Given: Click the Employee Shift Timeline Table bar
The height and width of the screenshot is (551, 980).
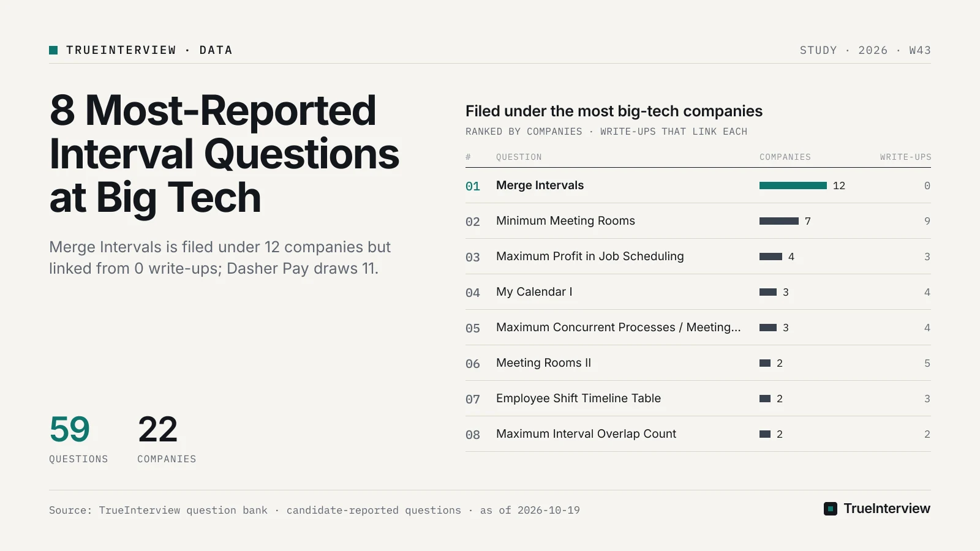Looking at the screenshot, I should (765, 399).
